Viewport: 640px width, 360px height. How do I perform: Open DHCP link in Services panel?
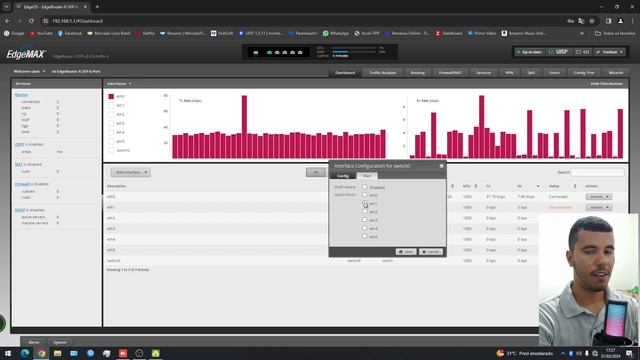tap(20, 210)
